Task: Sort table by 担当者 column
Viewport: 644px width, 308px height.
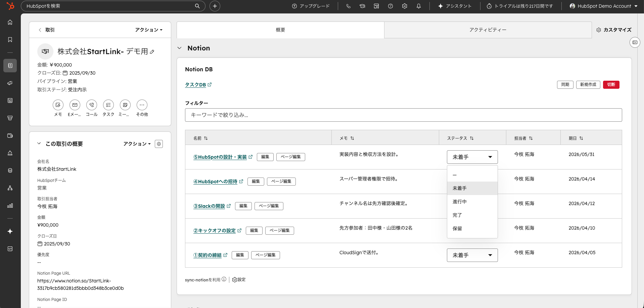Action: coord(523,138)
